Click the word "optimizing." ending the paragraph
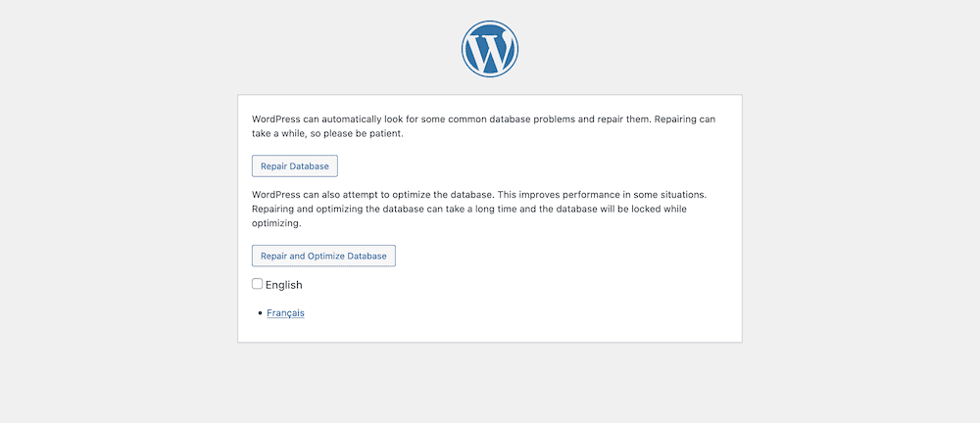Viewport: 980px width, 423px height. click(277, 223)
